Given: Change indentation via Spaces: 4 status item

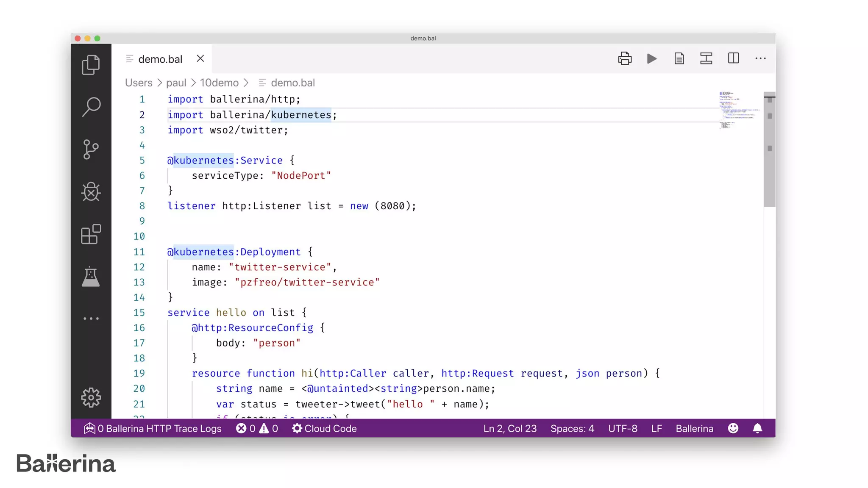Looking at the screenshot, I should (x=572, y=429).
